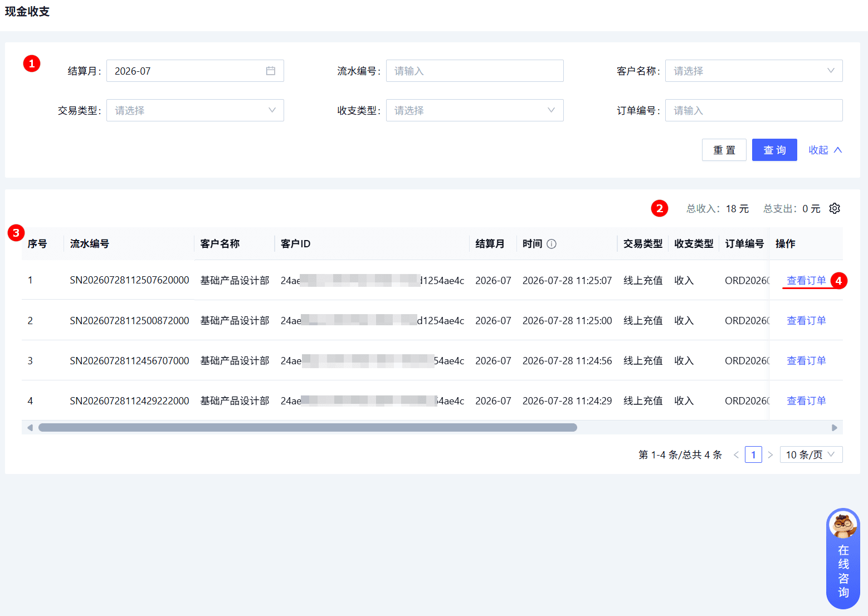Screen dimensions: 868x616
Task: Click 基础产品设计部 in row 1
Action: point(235,280)
